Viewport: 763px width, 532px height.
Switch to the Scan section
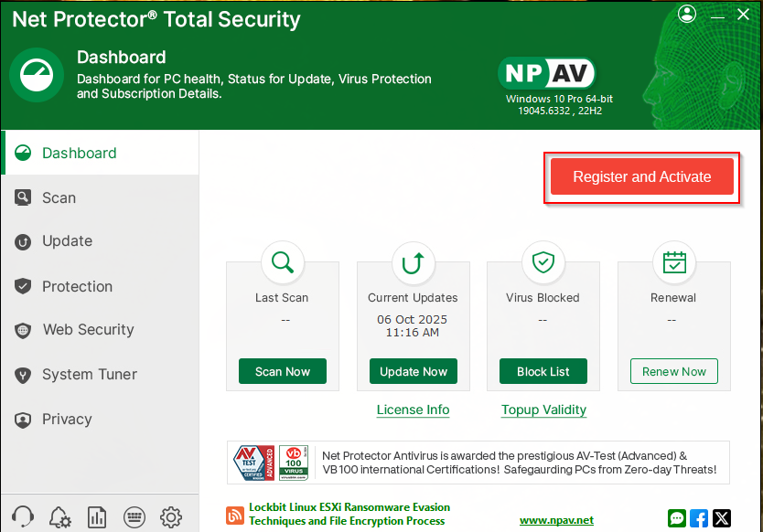tap(59, 197)
